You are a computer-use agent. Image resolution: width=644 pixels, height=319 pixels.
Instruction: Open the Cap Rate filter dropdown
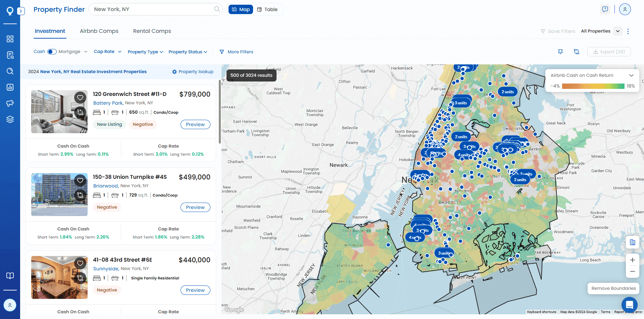tap(107, 52)
